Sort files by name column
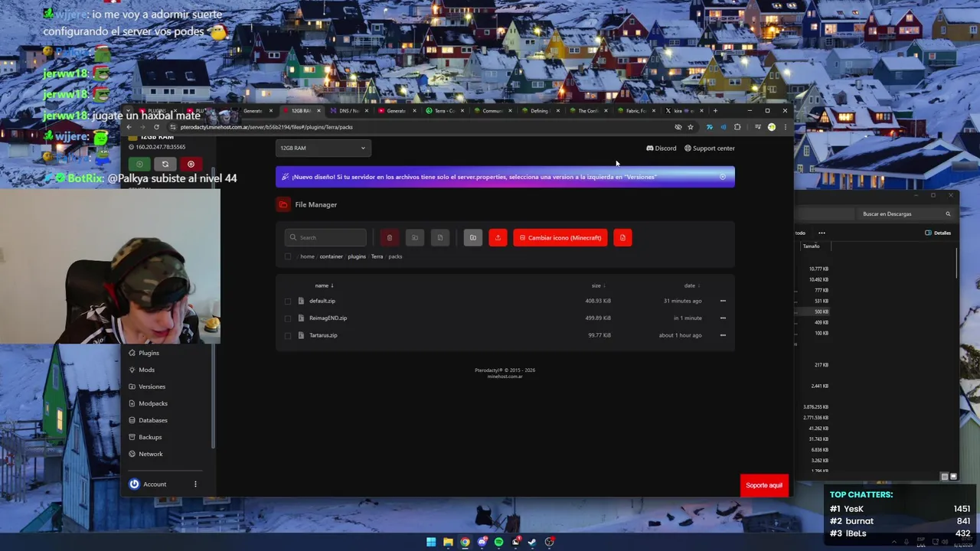980x551 pixels. pyautogui.click(x=325, y=285)
